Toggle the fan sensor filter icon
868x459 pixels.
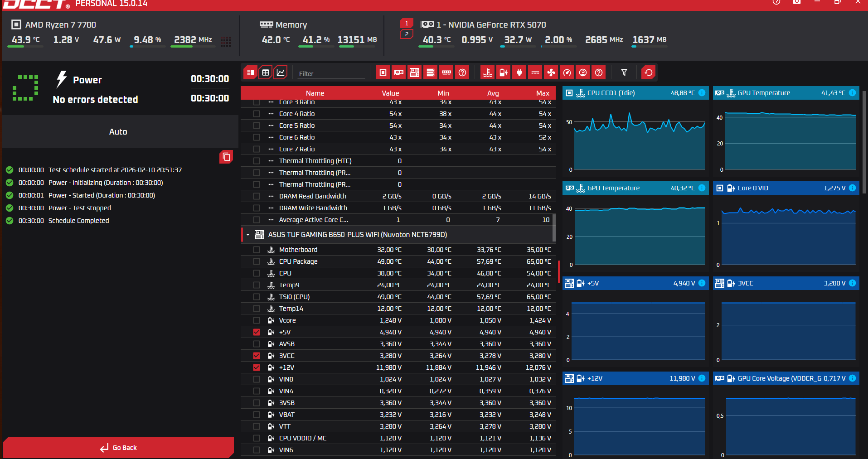(x=551, y=72)
